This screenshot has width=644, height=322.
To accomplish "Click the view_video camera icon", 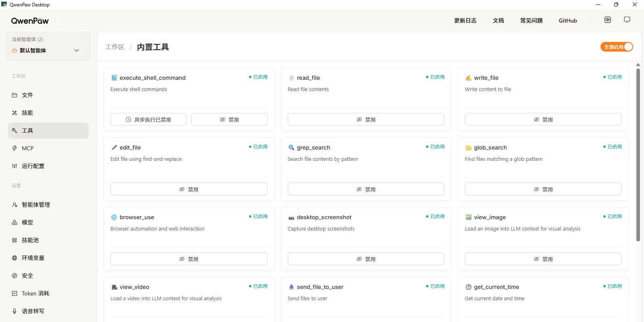I will coord(114,287).
